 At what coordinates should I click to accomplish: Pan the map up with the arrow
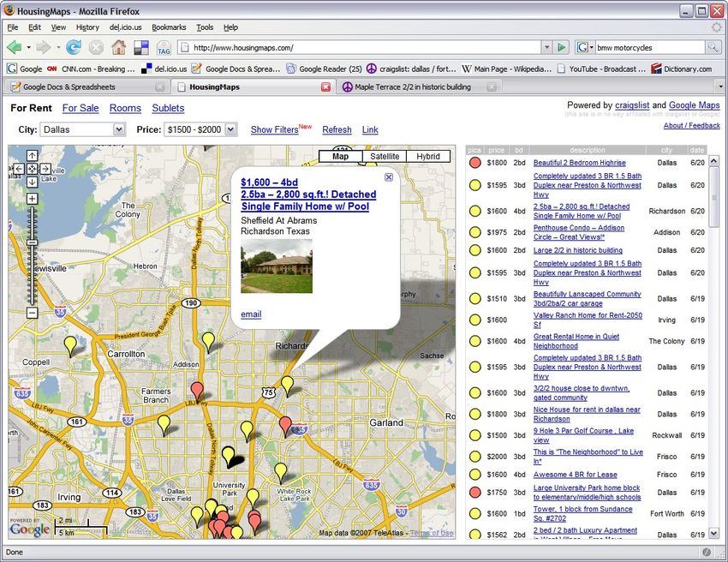[32, 156]
